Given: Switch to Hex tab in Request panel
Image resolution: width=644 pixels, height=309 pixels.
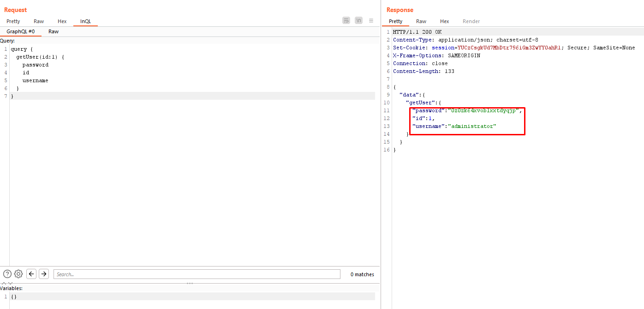Looking at the screenshot, I should coord(62,21).
